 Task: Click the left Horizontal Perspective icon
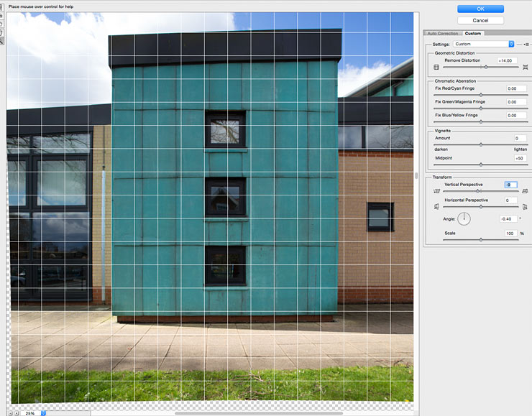pyautogui.click(x=436, y=206)
